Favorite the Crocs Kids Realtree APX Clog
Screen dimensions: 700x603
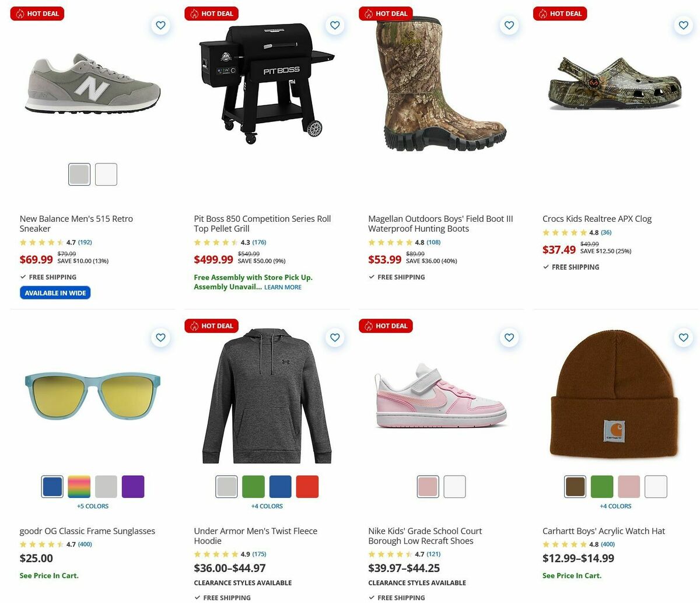(683, 25)
